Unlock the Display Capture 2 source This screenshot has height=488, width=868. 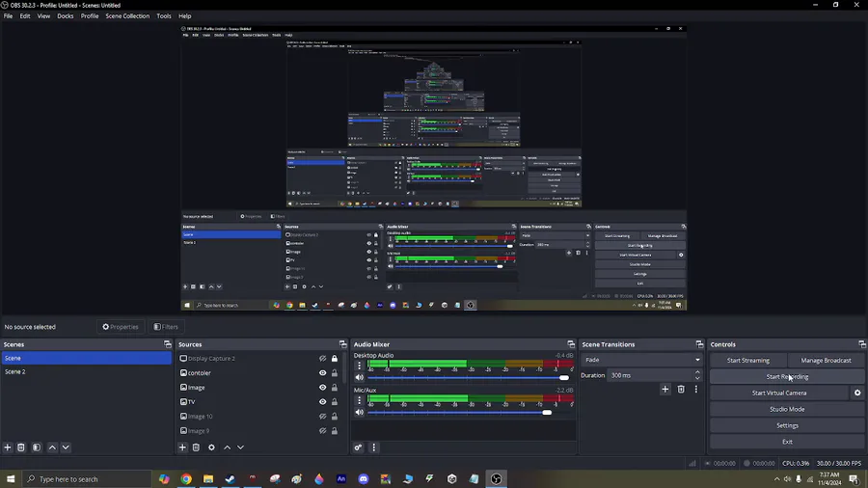tap(335, 359)
